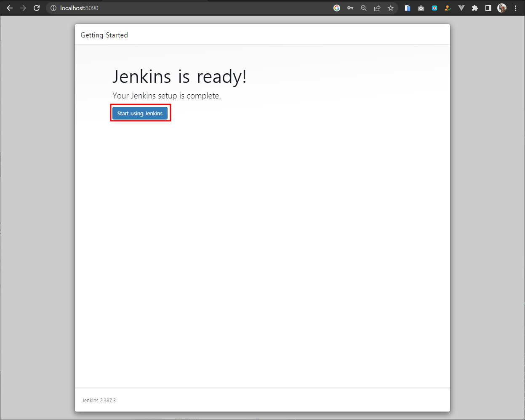525x420 pixels.
Task: Click the zoom magnifier icon
Action: pos(364,8)
